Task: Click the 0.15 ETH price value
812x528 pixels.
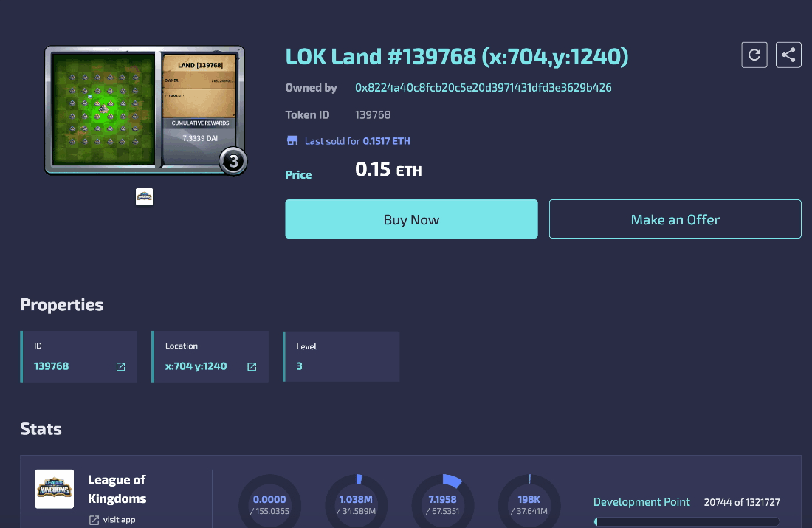Action: pos(388,170)
